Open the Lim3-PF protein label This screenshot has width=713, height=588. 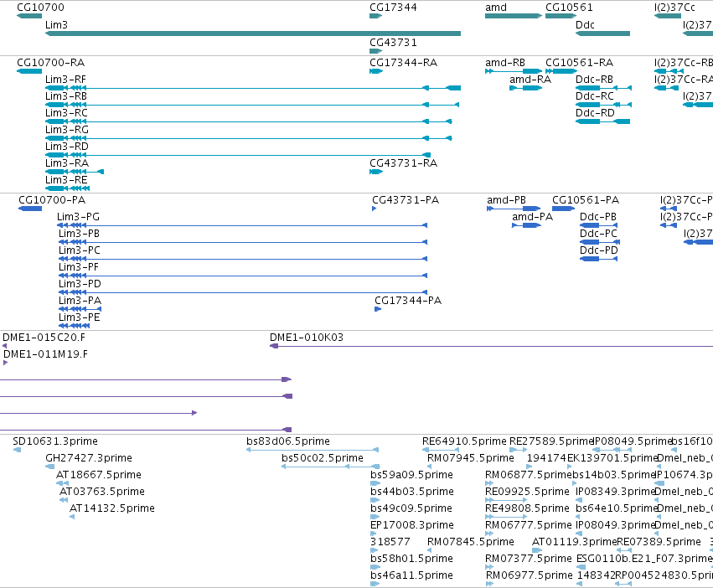[x=79, y=267]
